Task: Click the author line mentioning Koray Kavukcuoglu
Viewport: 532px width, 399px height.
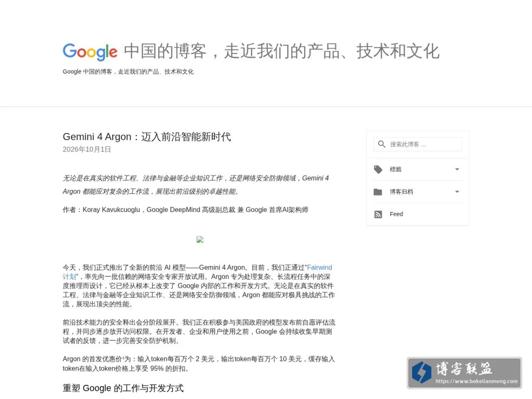Action: [x=185, y=210]
